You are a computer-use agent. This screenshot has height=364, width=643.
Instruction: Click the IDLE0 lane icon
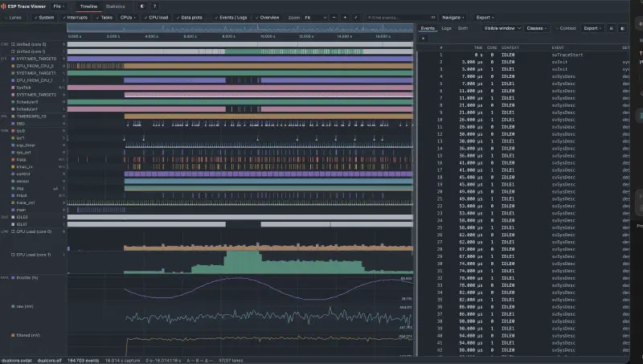pos(13,217)
